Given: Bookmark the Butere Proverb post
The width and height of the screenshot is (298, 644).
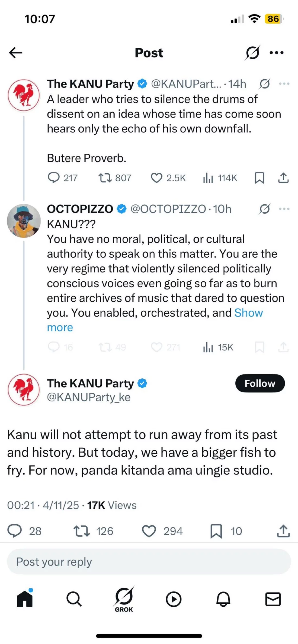Looking at the screenshot, I should coord(259,178).
